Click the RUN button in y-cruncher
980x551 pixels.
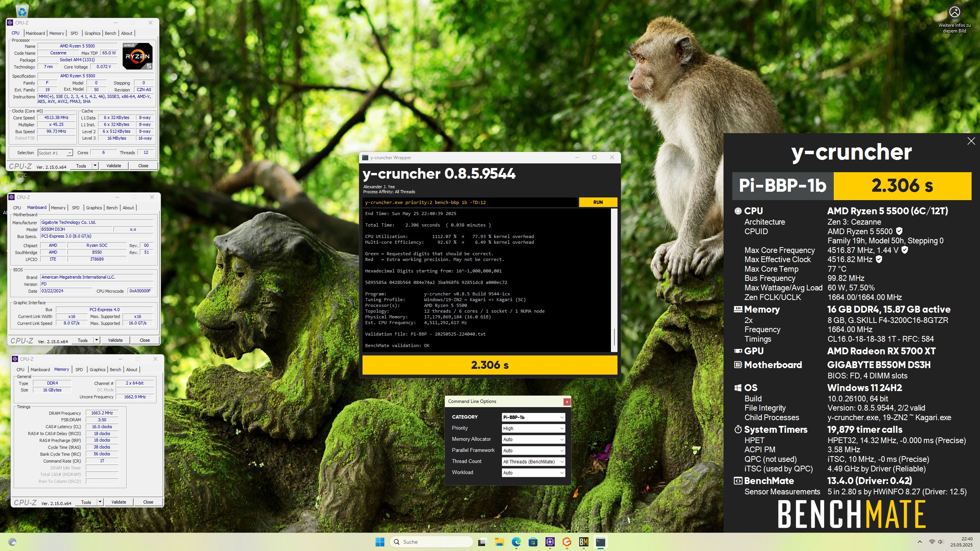click(x=598, y=202)
